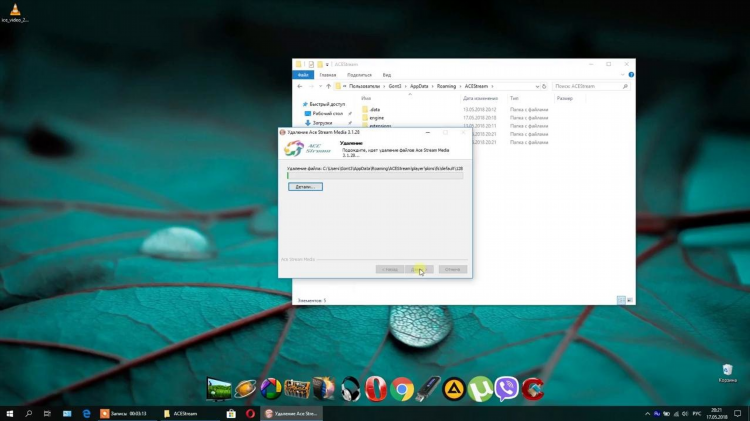Open Microsoft Store from the taskbar
Image resolution: width=750 pixels, height=421 pixels.
(x=231, y=413)
